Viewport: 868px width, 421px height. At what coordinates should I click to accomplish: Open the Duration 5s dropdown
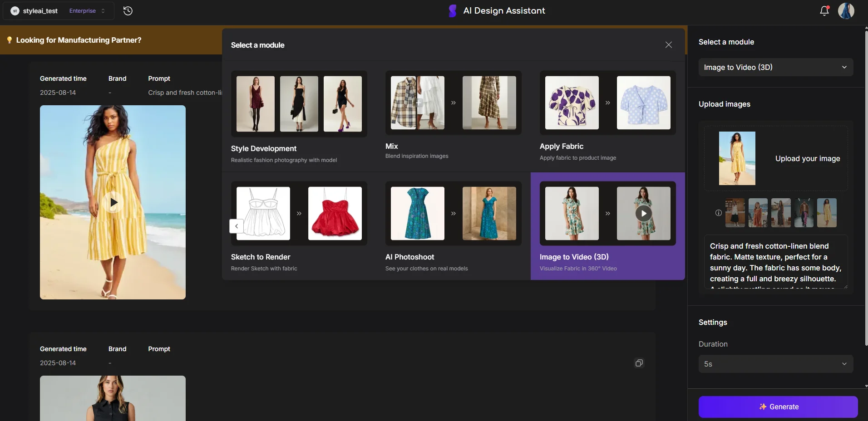coord(775,364)
